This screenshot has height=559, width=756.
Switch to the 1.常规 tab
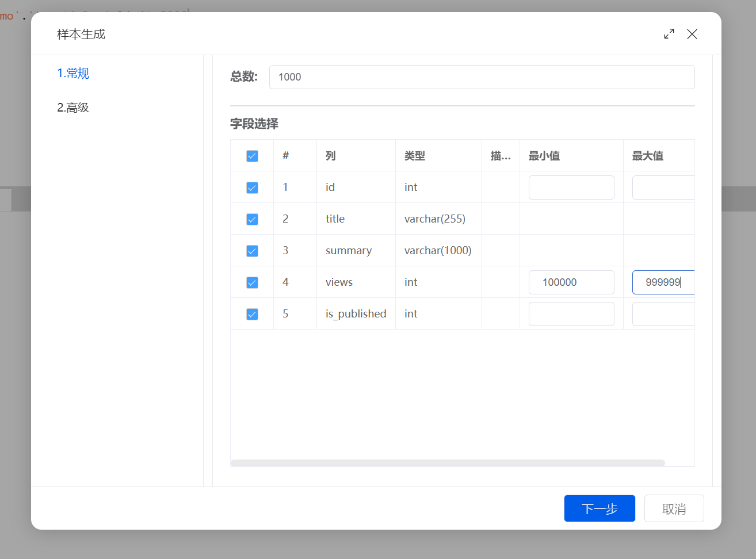point(73,73)
